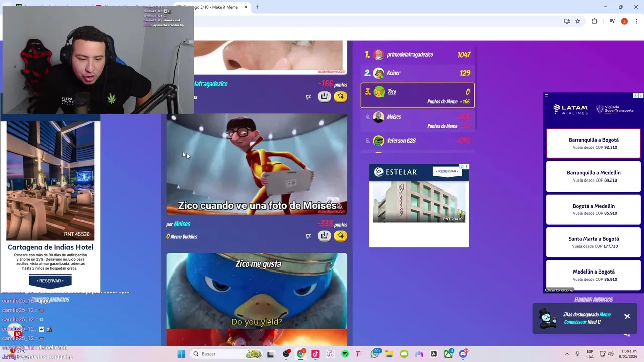Open Google Chrome from the taskbar
Image resolution: width=644 pixels, height=362 pixels.
[301, 354]
